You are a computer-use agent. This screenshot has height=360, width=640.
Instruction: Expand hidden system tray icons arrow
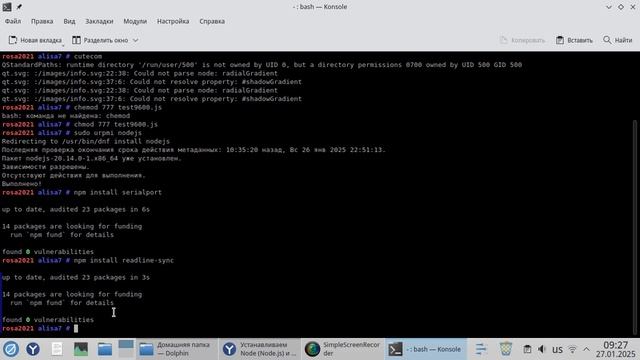(x=586, y=349)
